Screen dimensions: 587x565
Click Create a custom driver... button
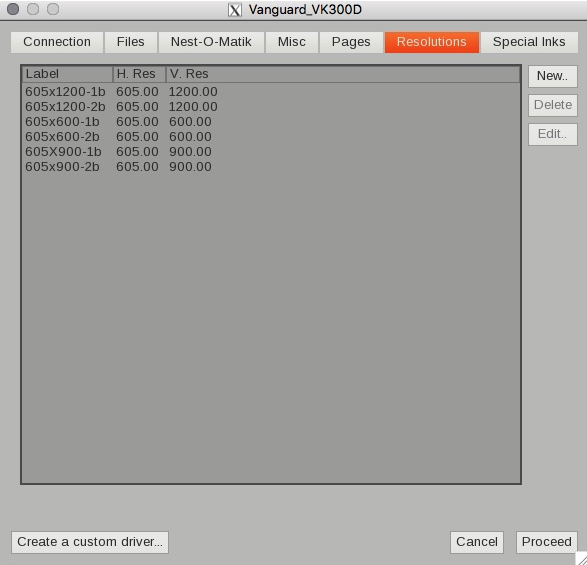click(90, 542)
